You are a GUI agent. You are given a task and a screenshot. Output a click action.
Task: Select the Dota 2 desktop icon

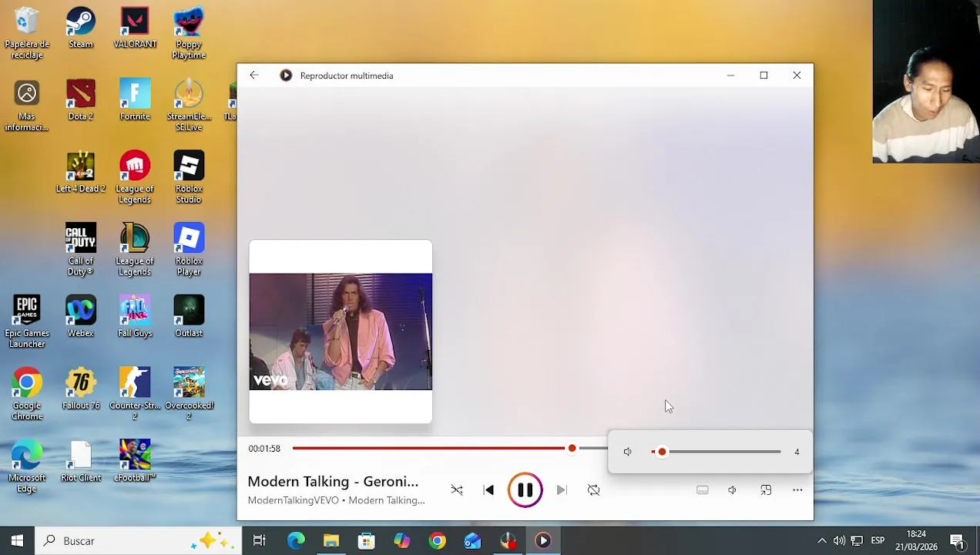tap(81, 100)
